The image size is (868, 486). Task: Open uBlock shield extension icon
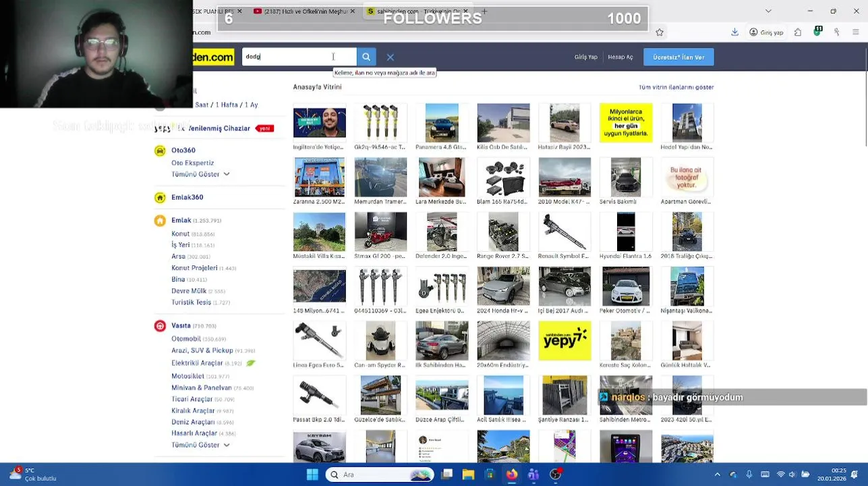pyautogui.click(x=817, y=31)
